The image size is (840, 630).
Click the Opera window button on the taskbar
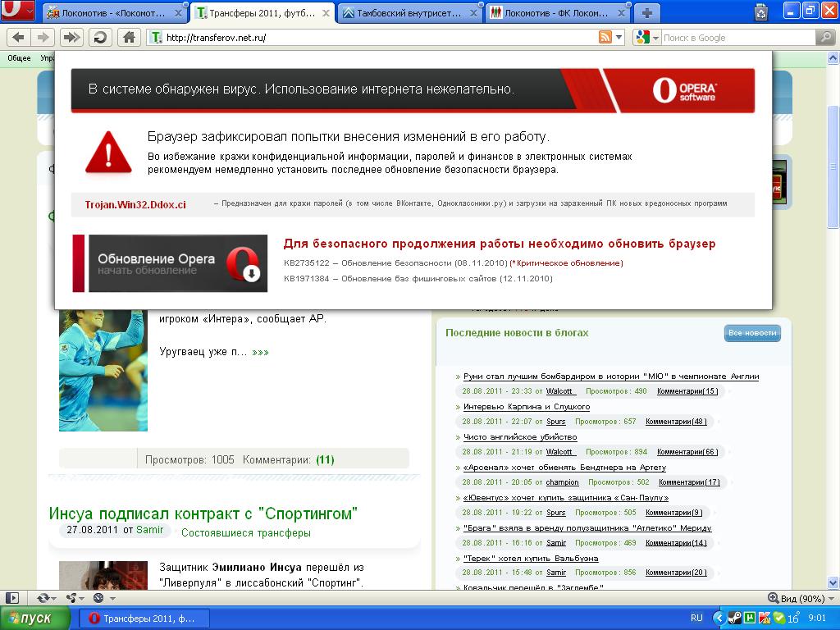tap(144, 619)
